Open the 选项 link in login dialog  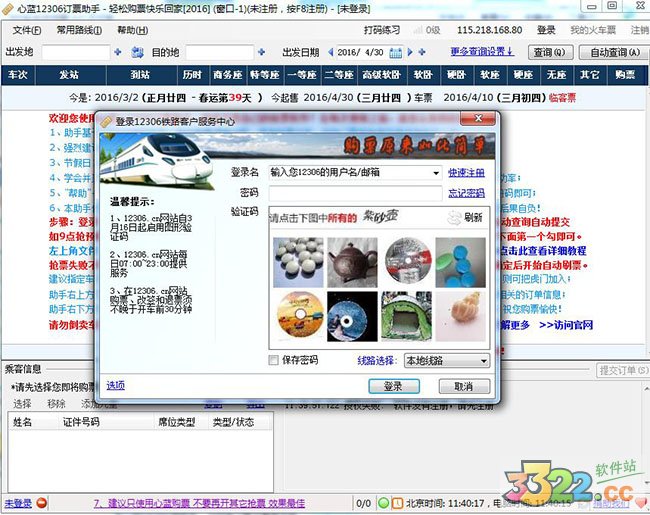coord(115,385)
